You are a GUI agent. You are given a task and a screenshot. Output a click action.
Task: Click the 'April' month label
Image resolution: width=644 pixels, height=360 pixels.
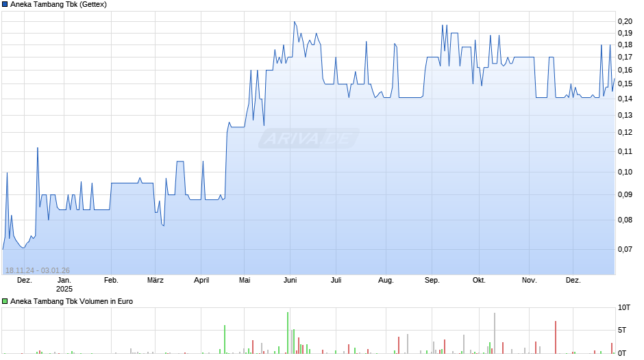click(x=201, y=281)
